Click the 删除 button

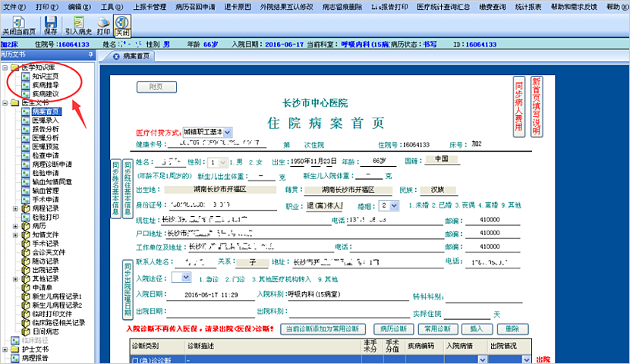pyautogui.click(x=512, y=329)
